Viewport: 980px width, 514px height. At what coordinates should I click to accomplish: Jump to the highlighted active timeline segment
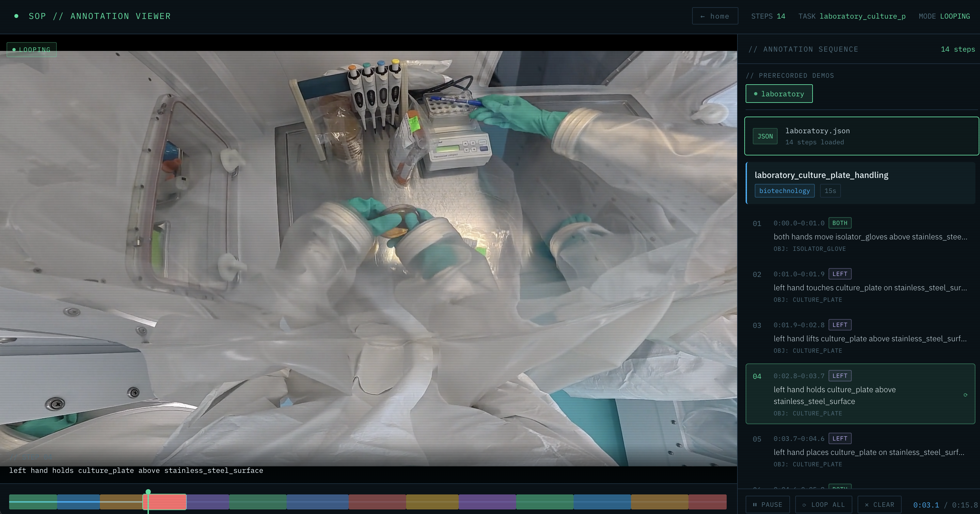coord(165,502)
